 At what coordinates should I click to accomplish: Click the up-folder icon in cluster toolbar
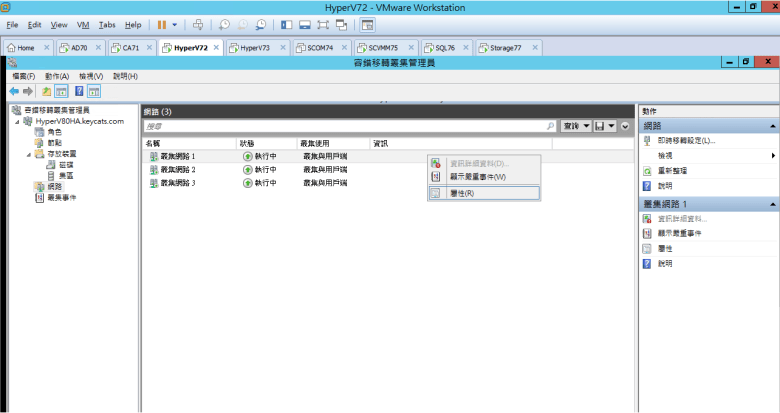coord(46,91)
